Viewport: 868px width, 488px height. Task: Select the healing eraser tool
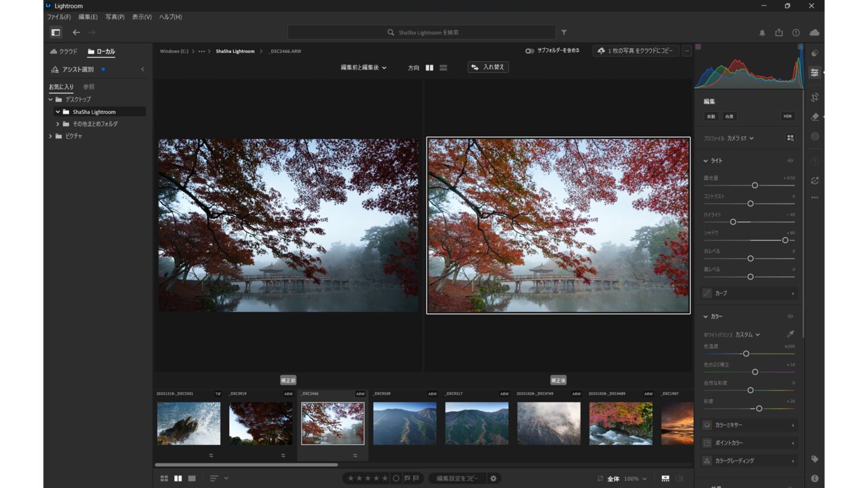(814, 117)
